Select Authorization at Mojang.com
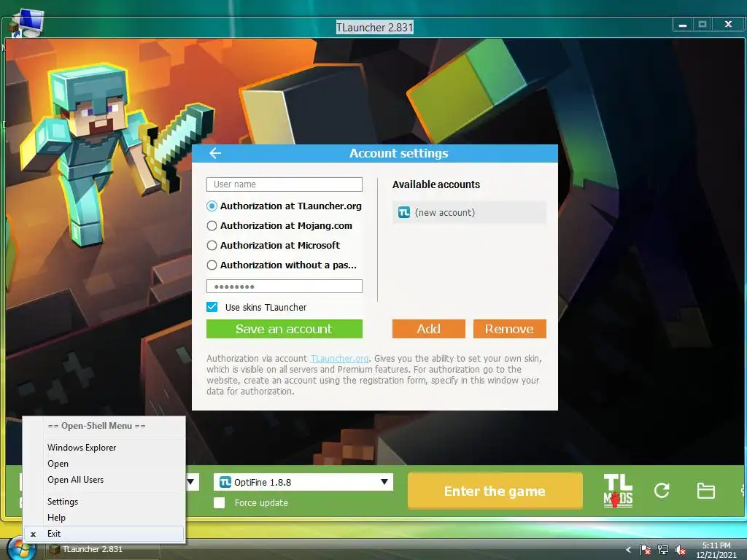Screen dimensions: 747x560 212,226
